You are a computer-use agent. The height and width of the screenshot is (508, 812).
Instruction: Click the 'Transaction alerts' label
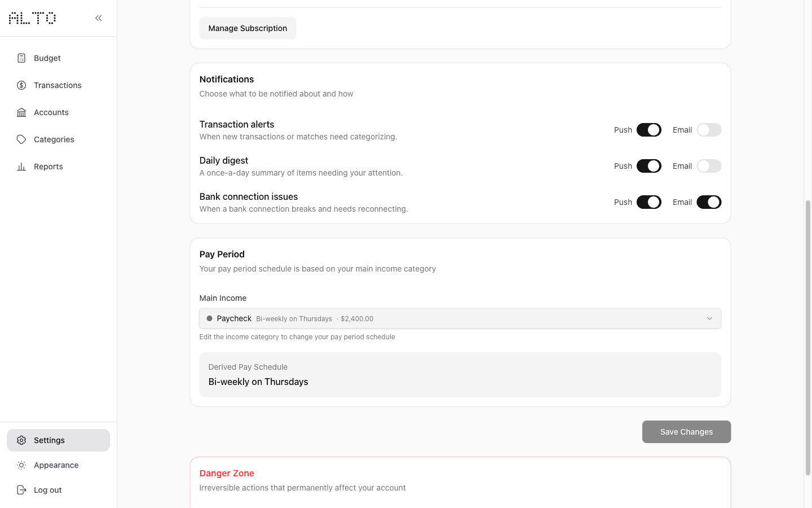click(x=237, y=124)
